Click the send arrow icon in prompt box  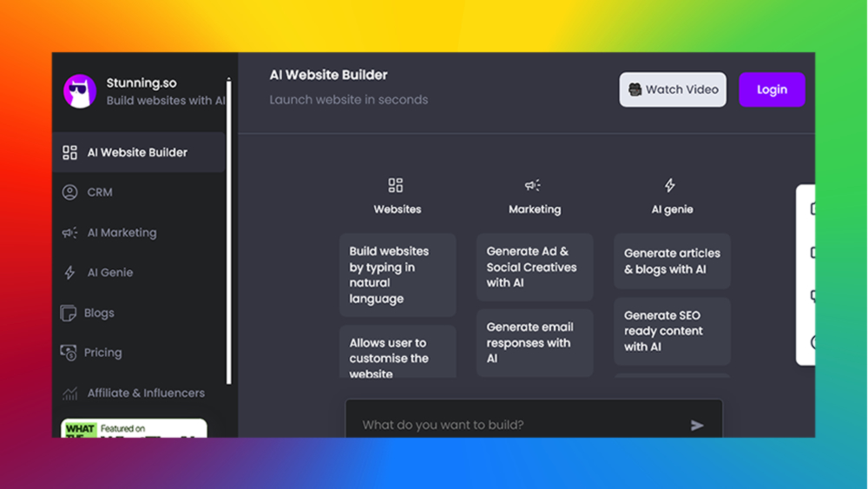click(x=697, y=426)
